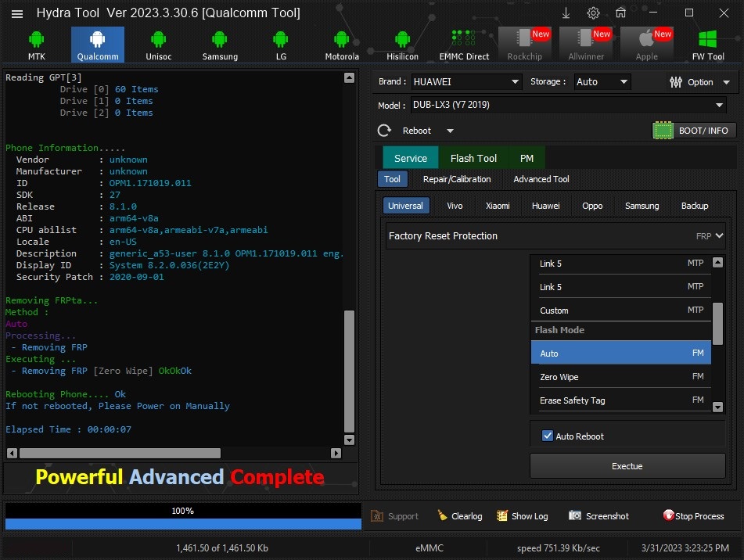Viewport: 744px width, 560px height.
Task: Switch to the Service tab
Action: click(411, 158)
